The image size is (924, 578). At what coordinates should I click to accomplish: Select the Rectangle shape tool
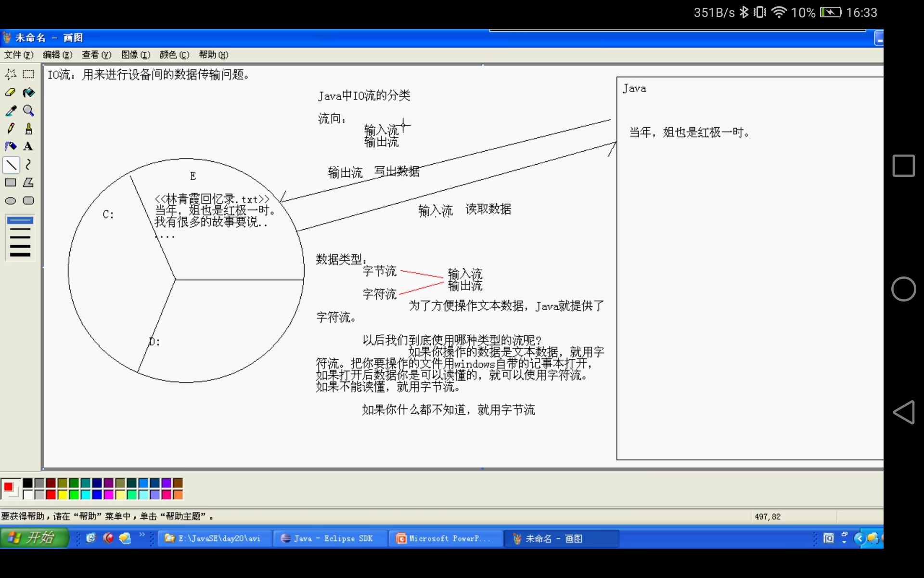pos(11,183)
